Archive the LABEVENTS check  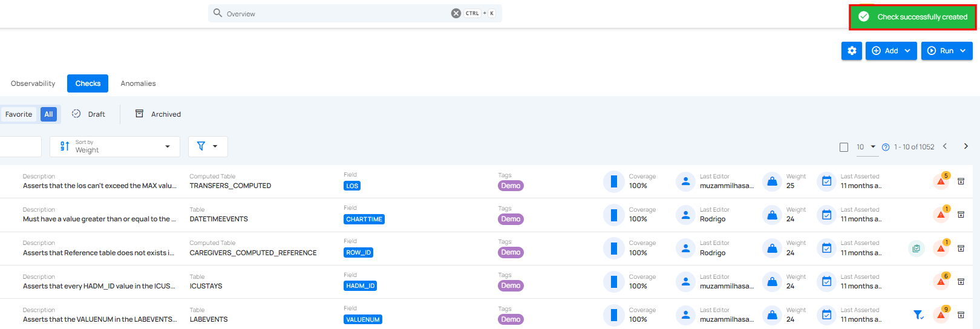[961, 315]
